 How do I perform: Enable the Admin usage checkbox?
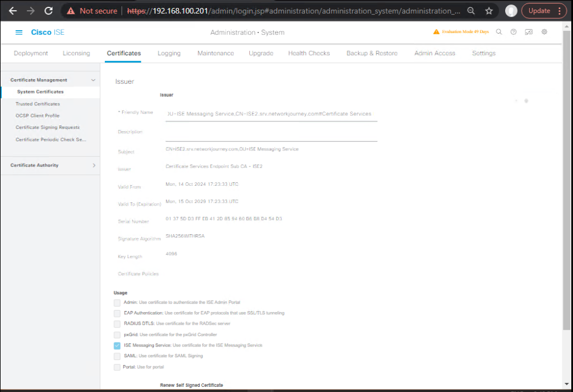117,303
